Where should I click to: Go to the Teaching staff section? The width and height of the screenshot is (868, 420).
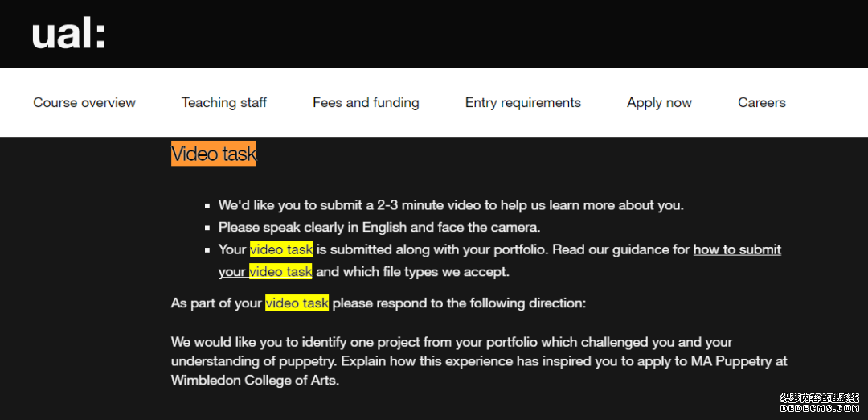coord(224,102)
